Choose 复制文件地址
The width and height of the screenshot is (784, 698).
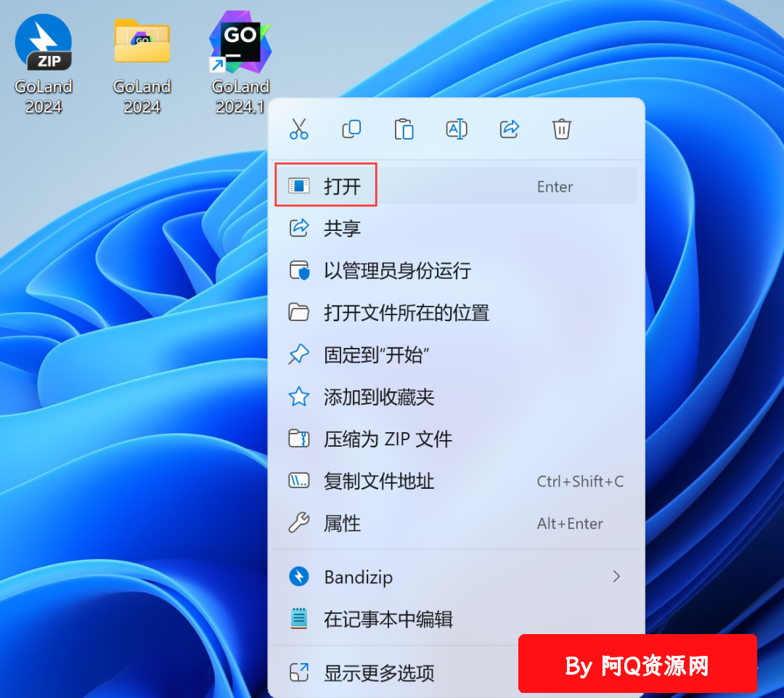pos(456,481)
